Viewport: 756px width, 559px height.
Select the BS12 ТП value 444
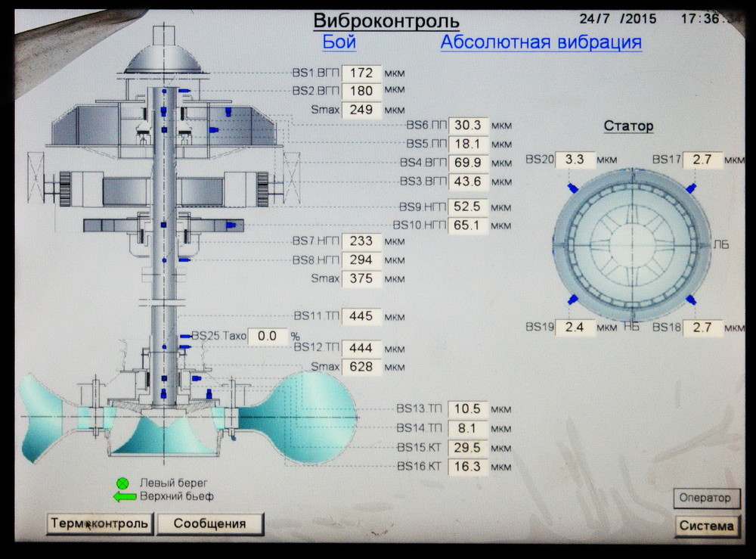tap(361, 348)
